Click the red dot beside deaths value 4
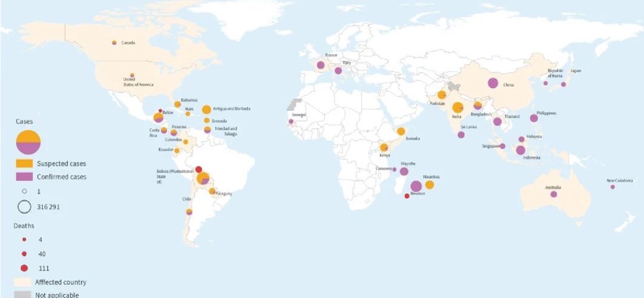The image size is (644, 298). [x=24, y=240]
